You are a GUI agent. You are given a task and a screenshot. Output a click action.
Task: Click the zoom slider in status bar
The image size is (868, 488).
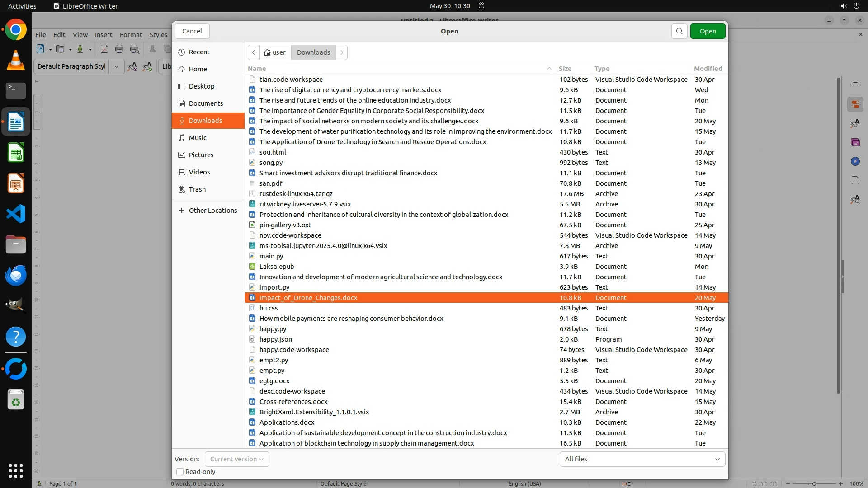point(814,484)
